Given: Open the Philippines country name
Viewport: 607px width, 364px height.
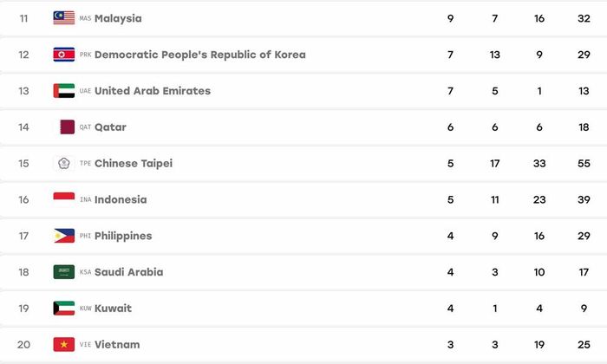Looking at the screenshot, I should coord(123,236).
